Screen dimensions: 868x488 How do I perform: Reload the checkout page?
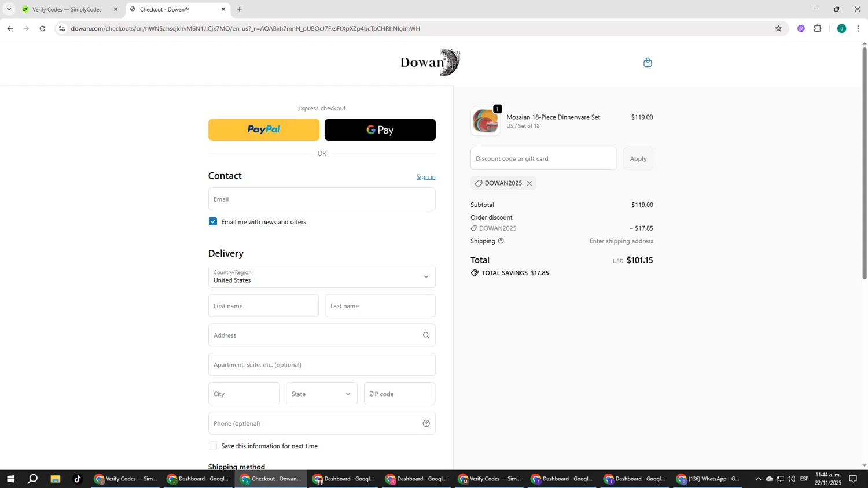[42, 28]
